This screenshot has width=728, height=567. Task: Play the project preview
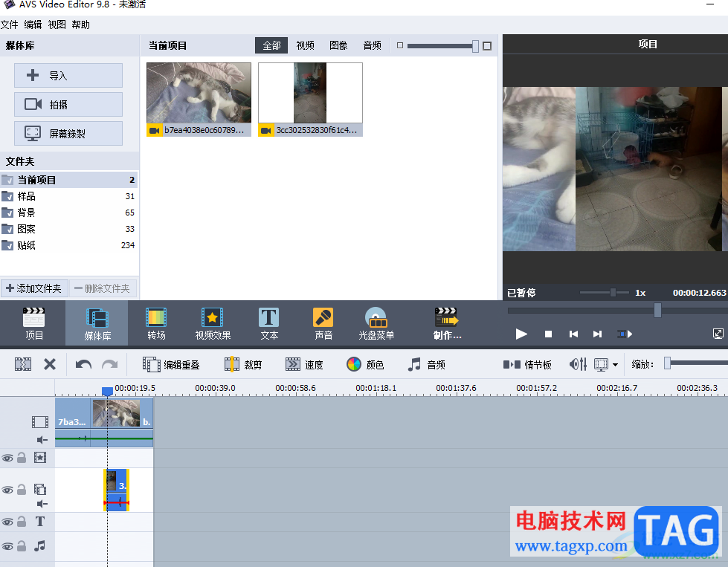[521, 334]
